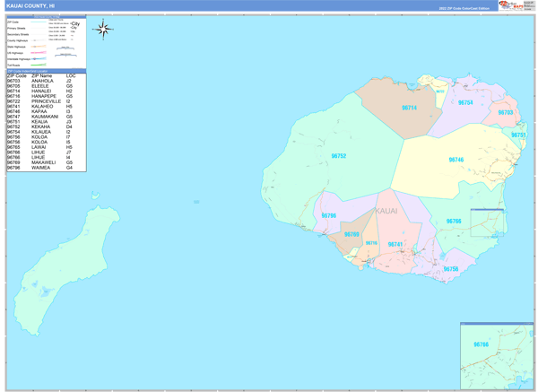Open the 96766 inset map
The image size is (538, 392).
(x=495, y=355)
